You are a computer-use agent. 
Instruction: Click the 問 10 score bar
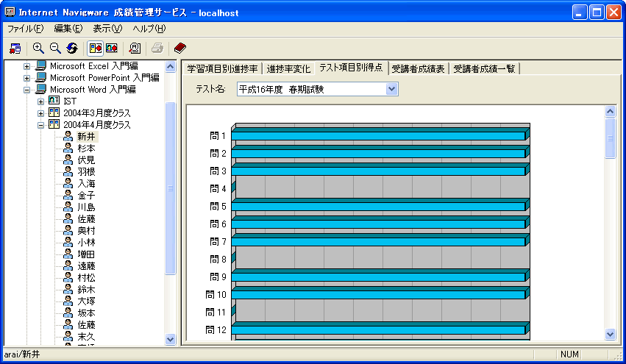coord(380,293)
